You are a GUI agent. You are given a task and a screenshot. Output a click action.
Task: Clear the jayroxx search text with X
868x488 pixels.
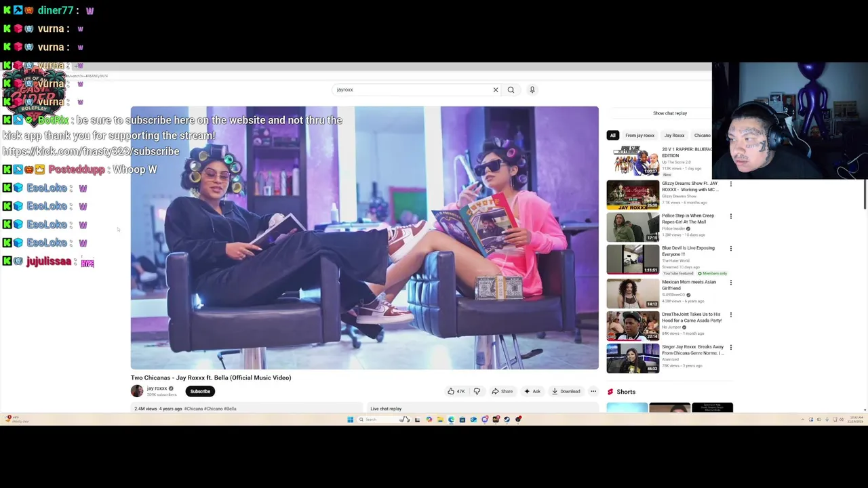point(496,89)
